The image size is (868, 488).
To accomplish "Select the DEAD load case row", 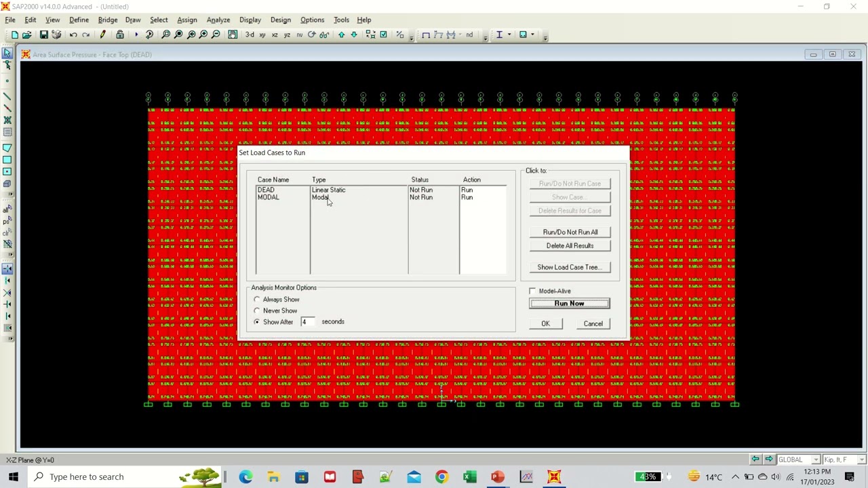I will coord(381,190).
